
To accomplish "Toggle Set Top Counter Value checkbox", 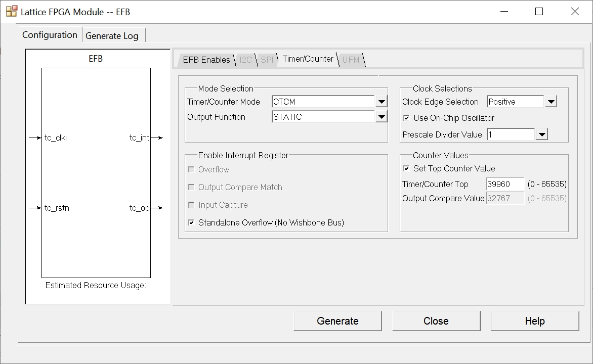I will coord(406,168).
